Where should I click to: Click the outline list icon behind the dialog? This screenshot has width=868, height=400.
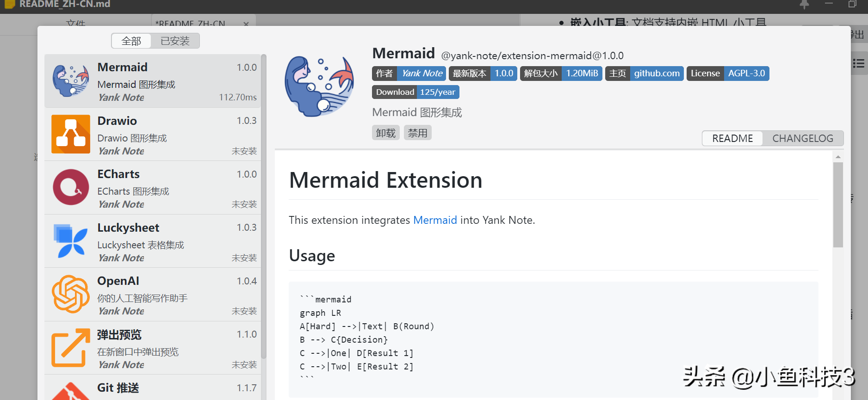(x=858, y=64)
